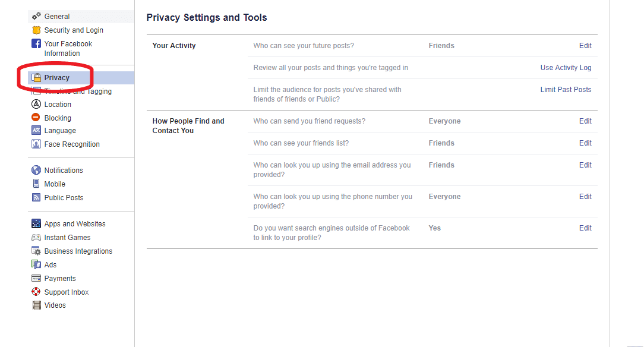
Task: Edit phone number lookup setting
Action: pos(585,197)
